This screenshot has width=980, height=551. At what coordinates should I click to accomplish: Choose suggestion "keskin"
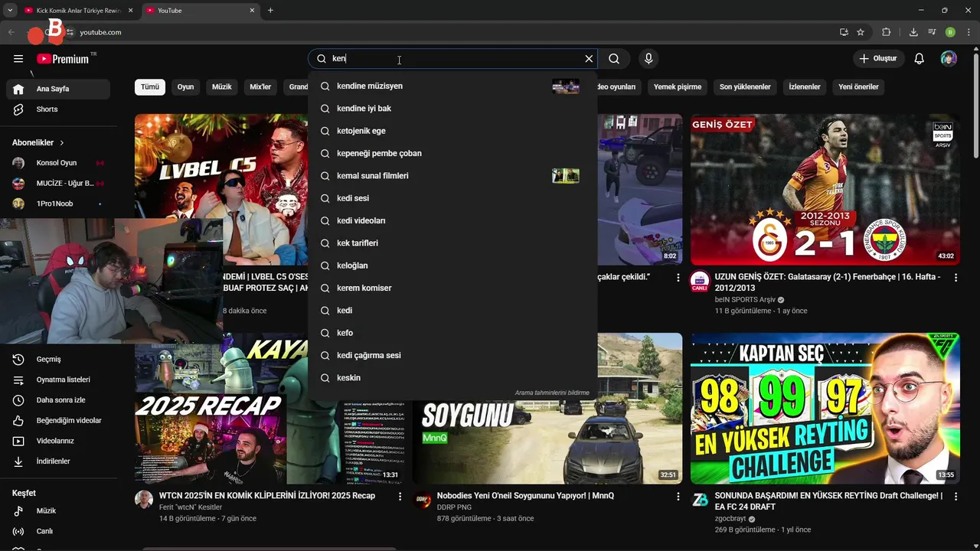pyautogui.click(x=452, y=378)
